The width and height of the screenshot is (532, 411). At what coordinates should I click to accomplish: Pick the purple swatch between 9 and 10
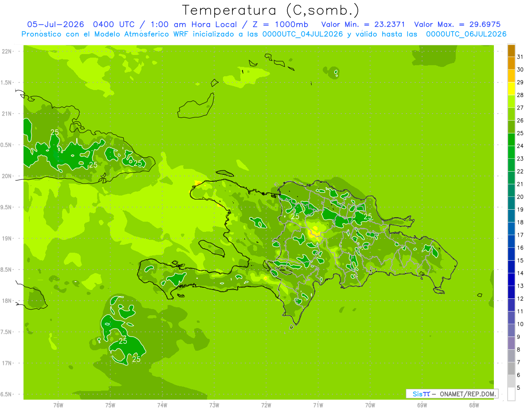coord(511,330)
